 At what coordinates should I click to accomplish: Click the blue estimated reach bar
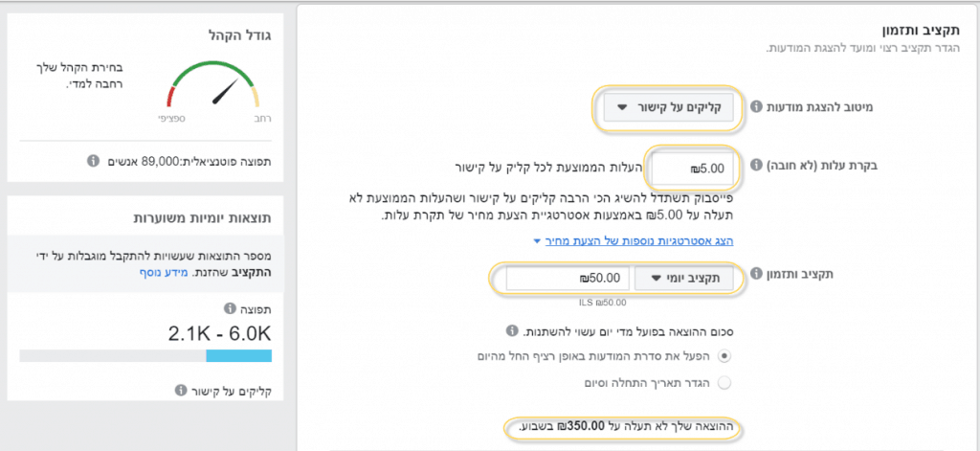click(238, 355)
